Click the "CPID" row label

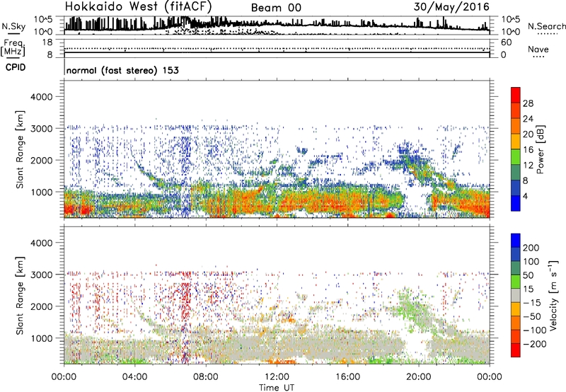click(16, 67)
